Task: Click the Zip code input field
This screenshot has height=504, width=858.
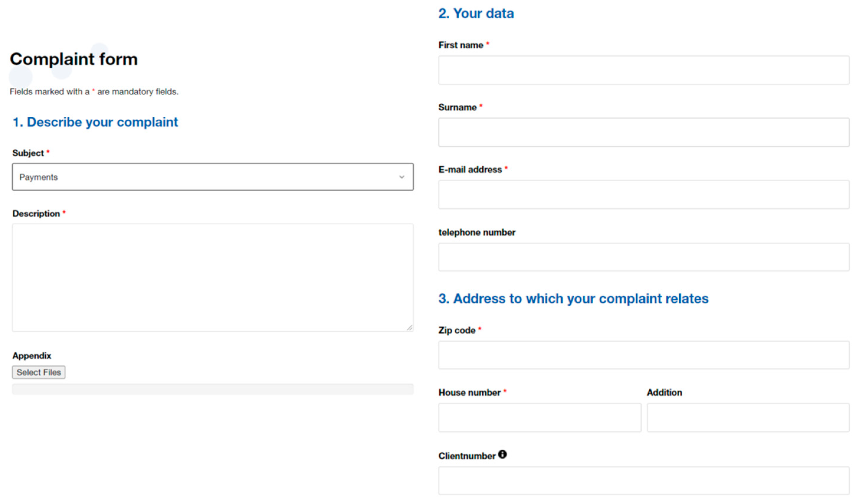Action: click(x=643, y=355)
